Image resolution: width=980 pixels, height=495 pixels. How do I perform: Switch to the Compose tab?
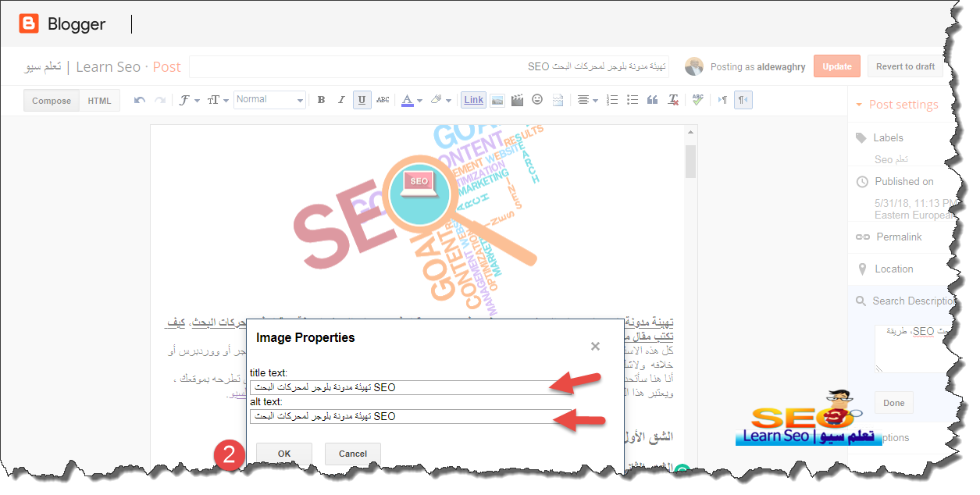(52, 101)
